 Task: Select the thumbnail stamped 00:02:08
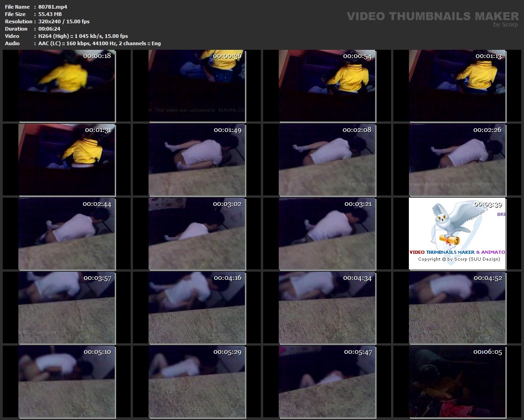327,160
